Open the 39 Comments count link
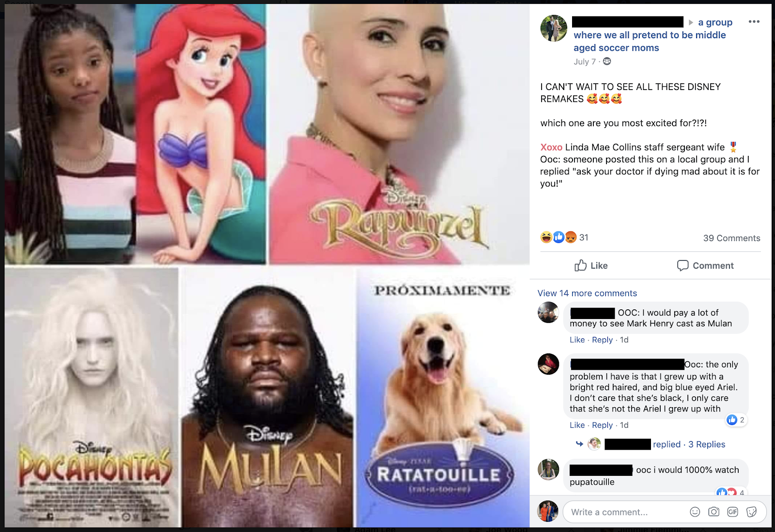The width and height of the screenshot is (775, 532). (731, 238)
